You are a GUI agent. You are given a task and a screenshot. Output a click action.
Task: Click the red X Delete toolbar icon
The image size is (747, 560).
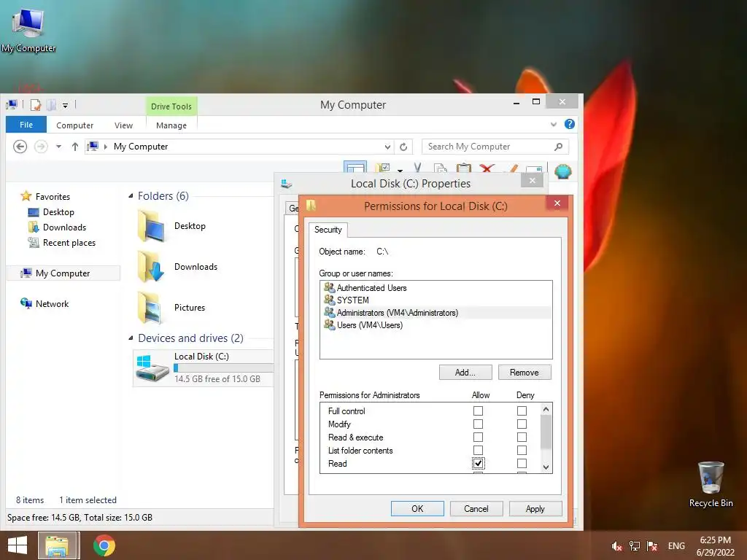(x=487, y=168)
